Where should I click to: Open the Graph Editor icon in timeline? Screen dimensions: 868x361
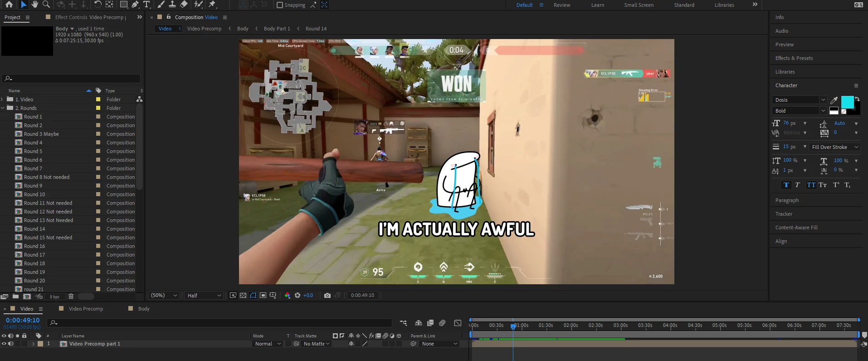click(458, 323)
